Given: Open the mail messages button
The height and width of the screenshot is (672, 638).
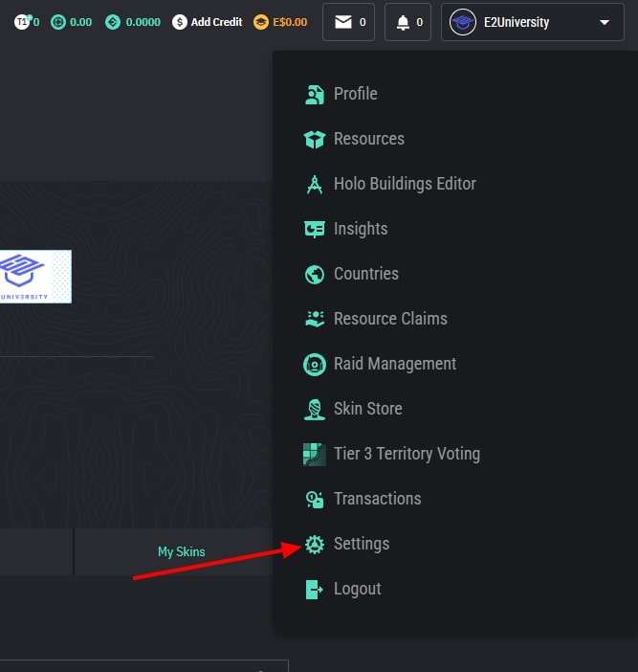Looking at the screenshot, I should (349, 22).
